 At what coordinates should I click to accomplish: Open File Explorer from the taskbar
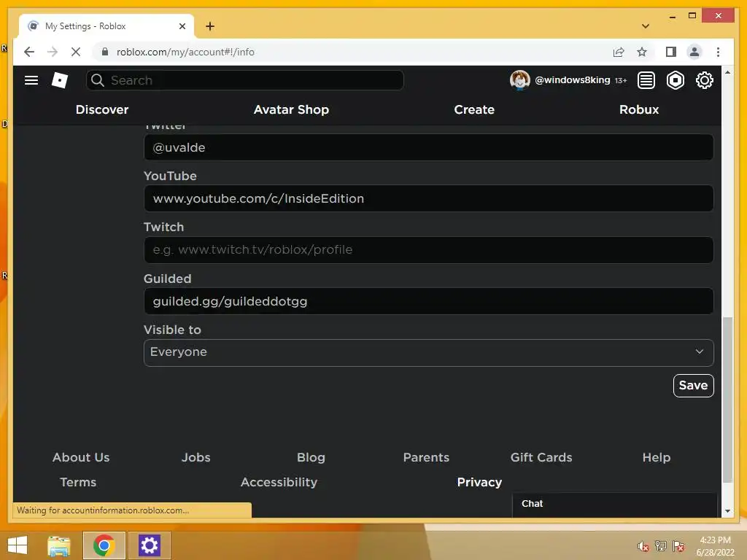59,545
